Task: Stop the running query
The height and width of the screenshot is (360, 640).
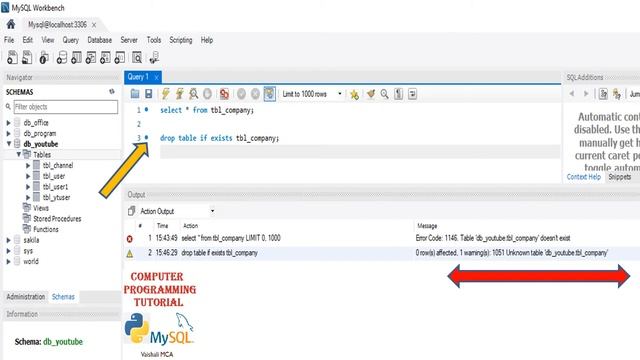Action: pyautogui.click(x=207, y=94)
